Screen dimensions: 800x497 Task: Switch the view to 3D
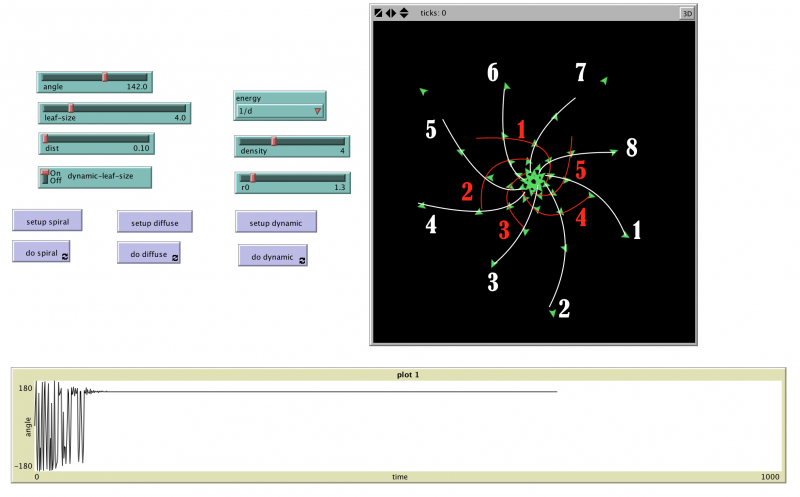tap(686, 13)
